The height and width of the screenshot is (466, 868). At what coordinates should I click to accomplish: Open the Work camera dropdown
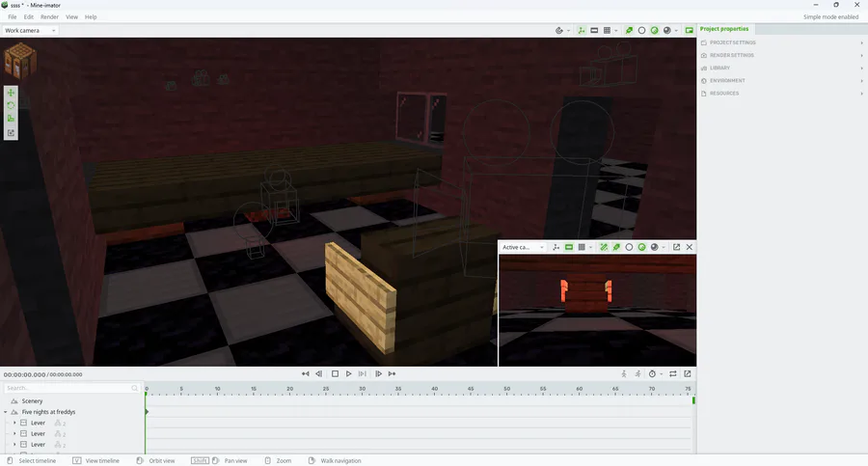(x=30, y=31)
